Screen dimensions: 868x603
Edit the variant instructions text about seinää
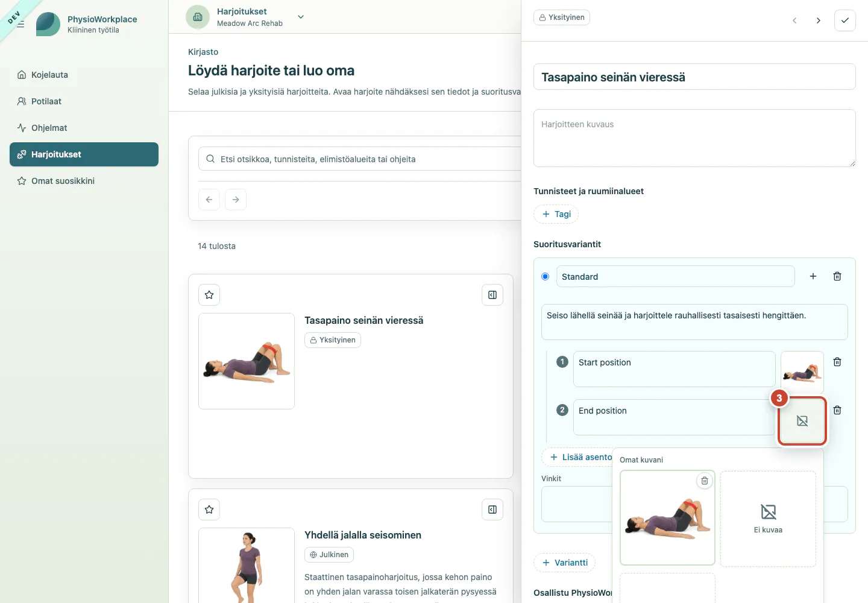[694, 322]
